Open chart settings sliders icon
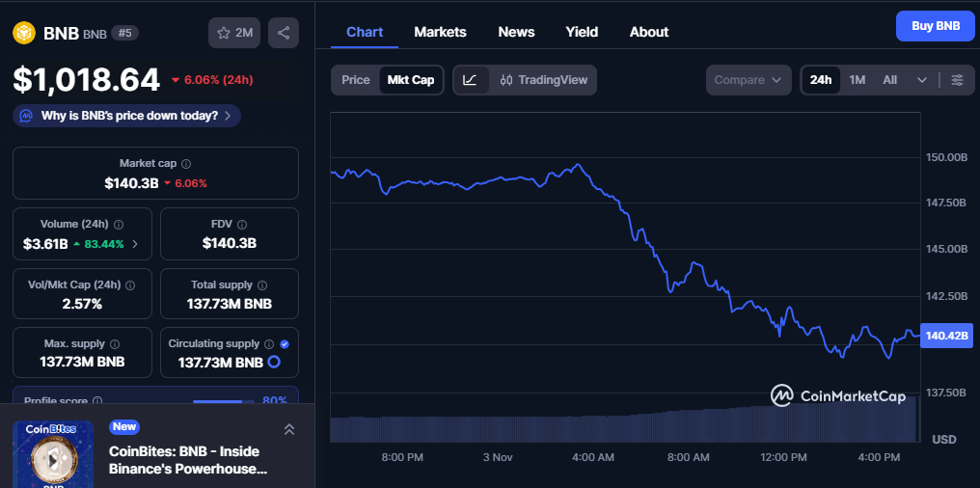The image size is (980, 488). (x=957, y=80)
